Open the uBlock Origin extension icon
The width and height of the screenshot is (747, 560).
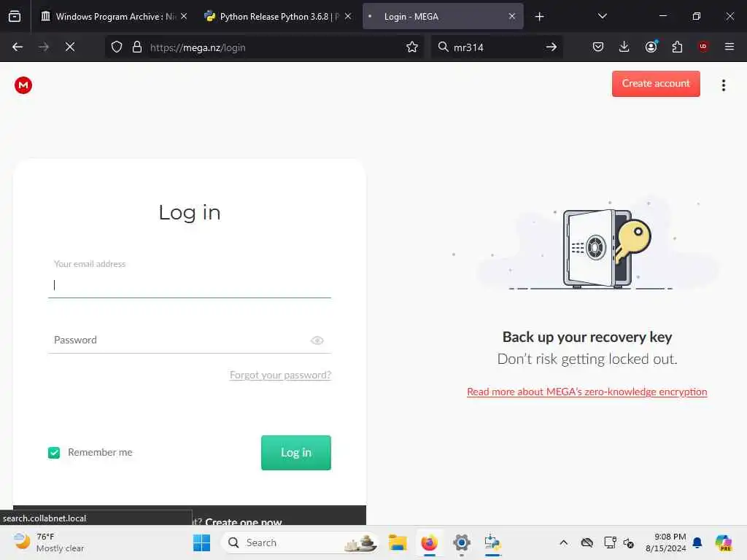(x=703, y=47)
